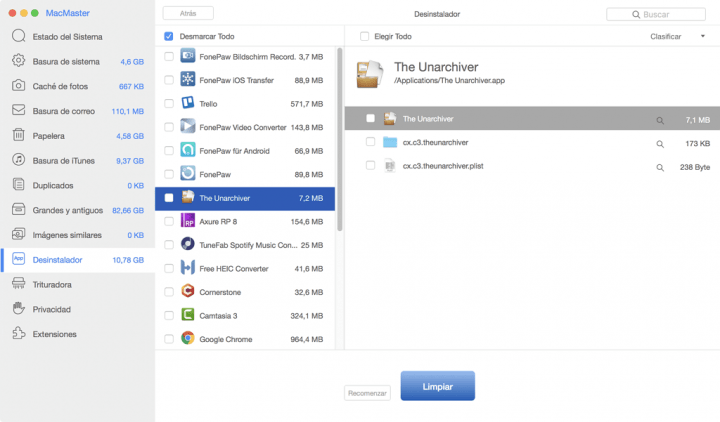Screen dimensions: 720x422
Task: Click the Clasificar label
Action: coord(665,37)
